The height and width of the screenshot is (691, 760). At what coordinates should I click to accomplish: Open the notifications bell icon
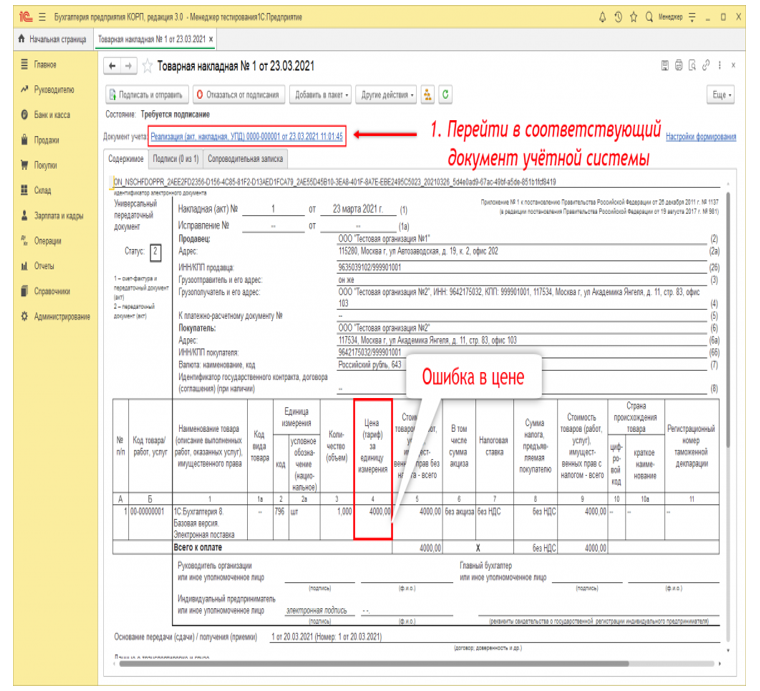pos(602,17)
